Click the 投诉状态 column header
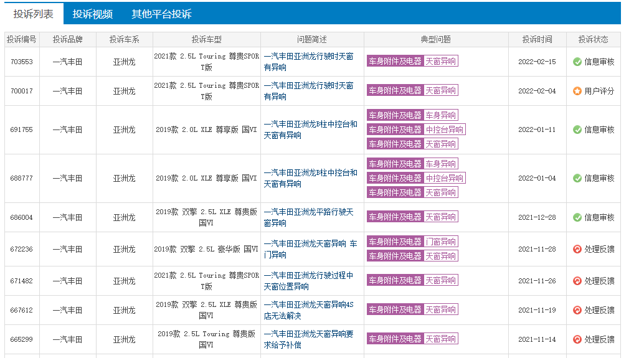Viewport: 644px width, 358px height. [593, 39]
